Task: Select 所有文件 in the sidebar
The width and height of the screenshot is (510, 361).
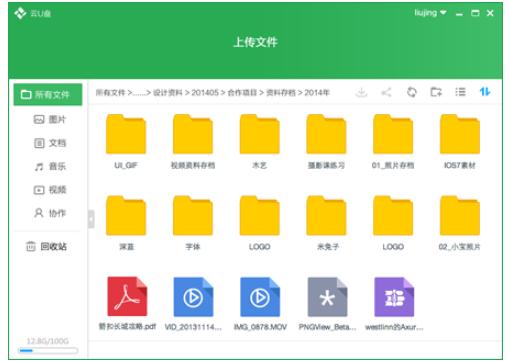Action: [48, 94]
